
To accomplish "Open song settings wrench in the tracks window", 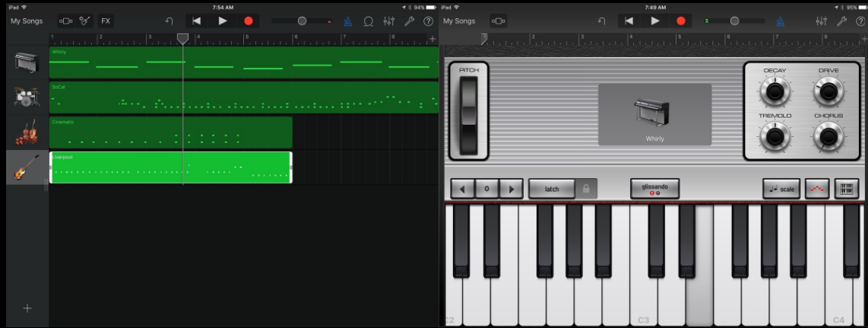I will click(x=409, y=21).
